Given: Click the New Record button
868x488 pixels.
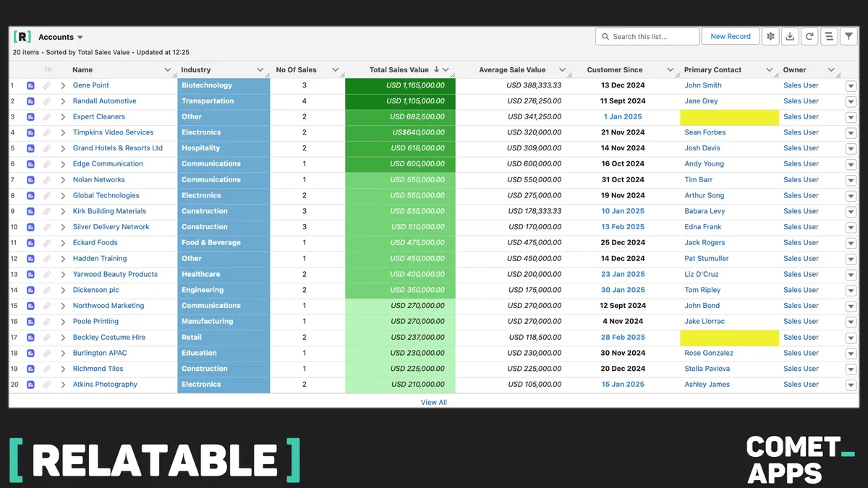Looking at the screenshot, I should coord(731,36).
